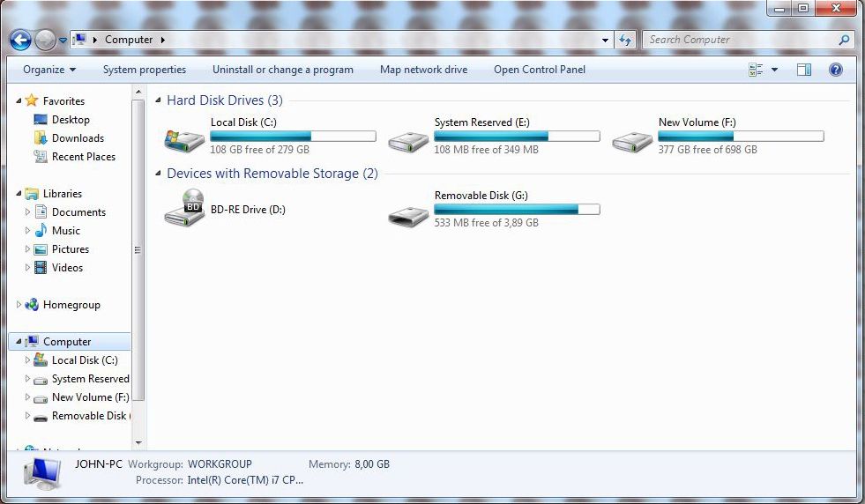This screenshot has width=865, height=504.
Task: Collapse the Favorites group
Action: tap(19, 101)
